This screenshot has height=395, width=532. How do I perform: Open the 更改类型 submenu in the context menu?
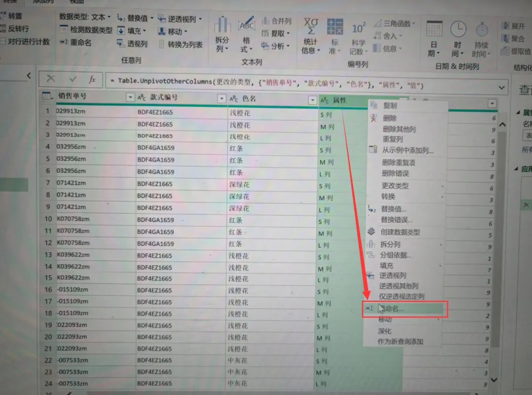395,186
